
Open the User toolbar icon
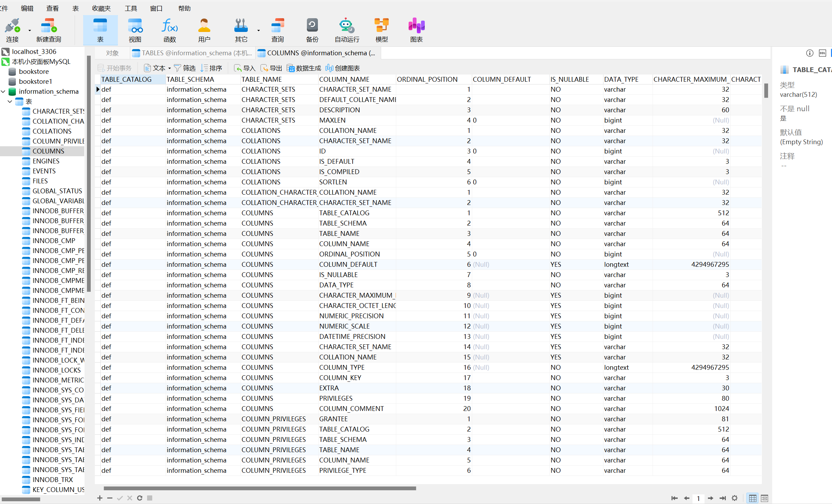(204, 26)
